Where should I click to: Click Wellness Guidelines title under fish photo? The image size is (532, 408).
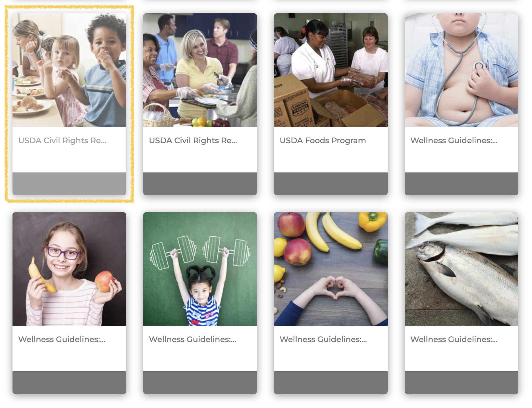(x=454, y=339)
